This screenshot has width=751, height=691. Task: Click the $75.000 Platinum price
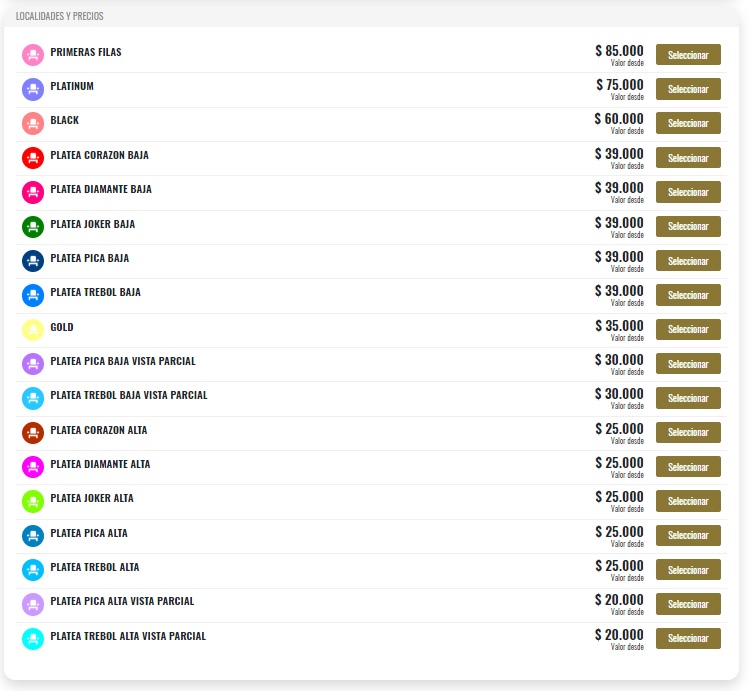620,85
